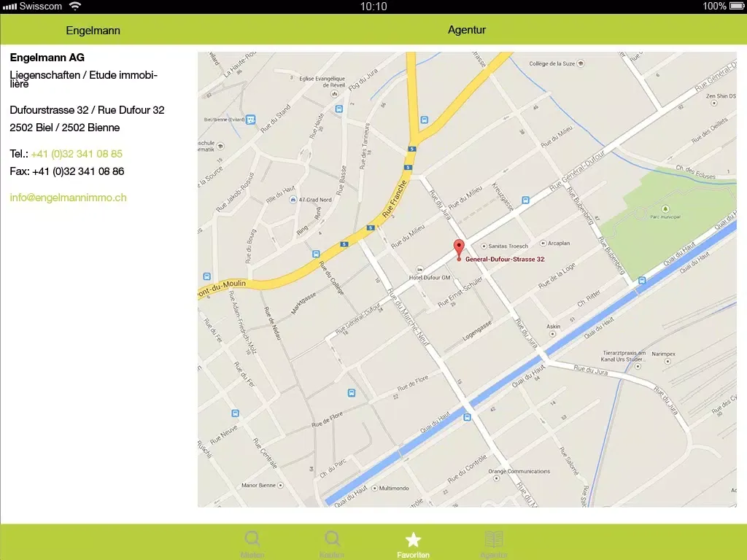Tap the bus stop icon next to Rue Neuve
This screenshot has height=560, width=747.
(235, 413)
